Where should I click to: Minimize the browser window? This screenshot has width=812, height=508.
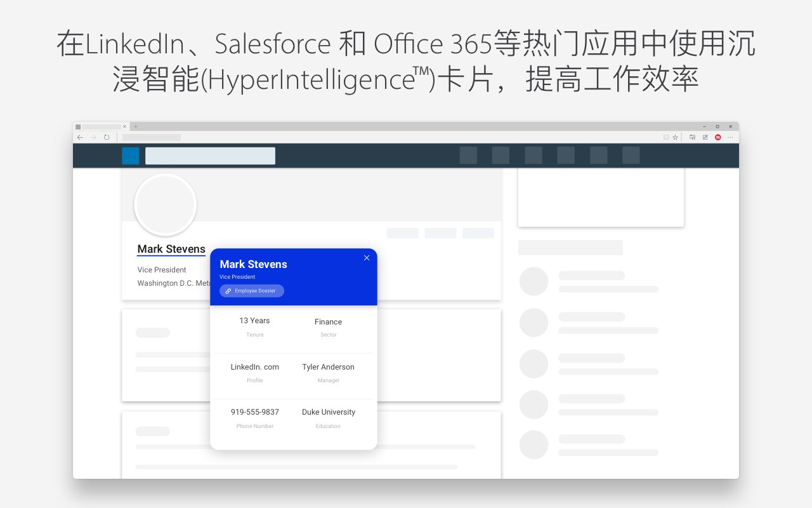704,126
